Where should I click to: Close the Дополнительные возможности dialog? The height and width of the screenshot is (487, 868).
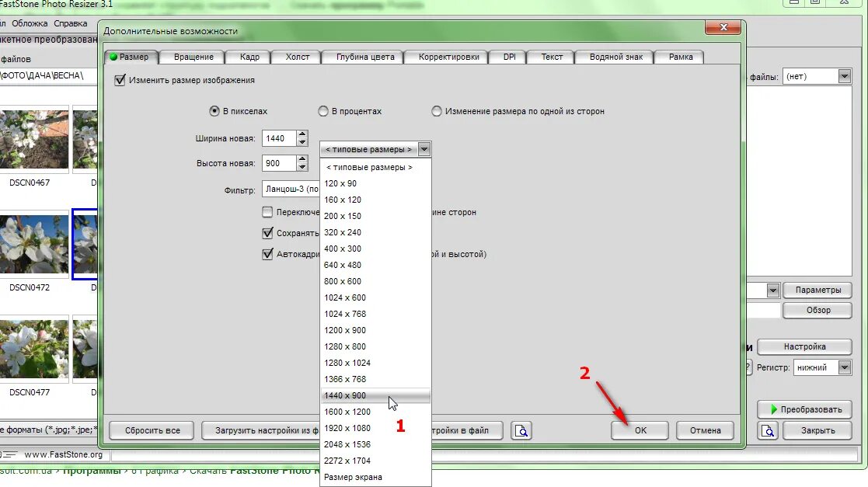click(x=723, y=27)
